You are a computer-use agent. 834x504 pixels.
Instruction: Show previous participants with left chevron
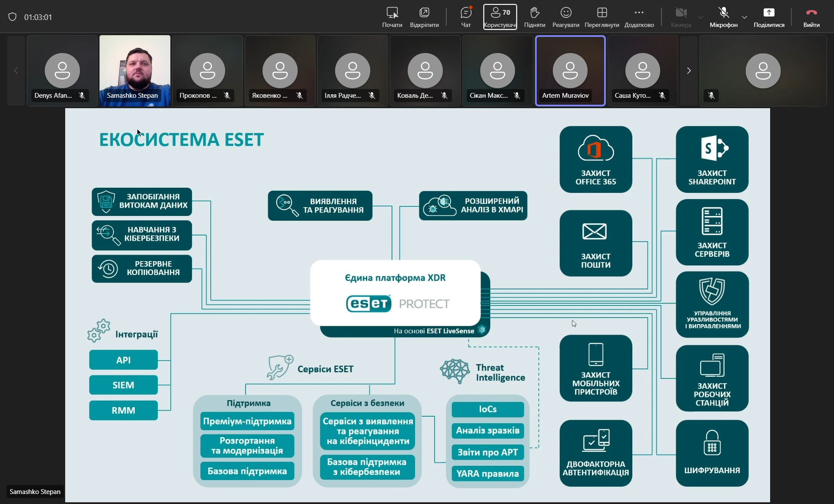(16, 70)
